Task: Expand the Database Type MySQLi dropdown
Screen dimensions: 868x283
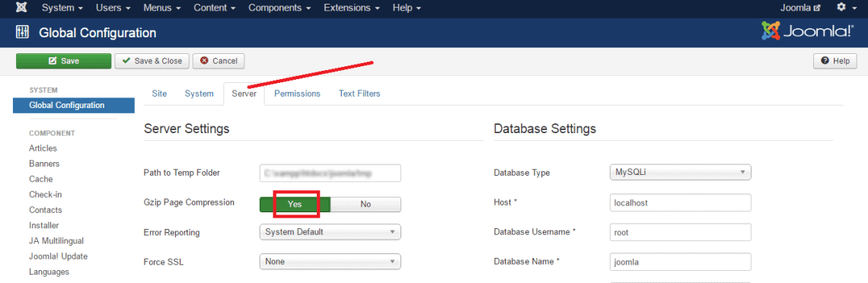Action: [x=681, y=172]
